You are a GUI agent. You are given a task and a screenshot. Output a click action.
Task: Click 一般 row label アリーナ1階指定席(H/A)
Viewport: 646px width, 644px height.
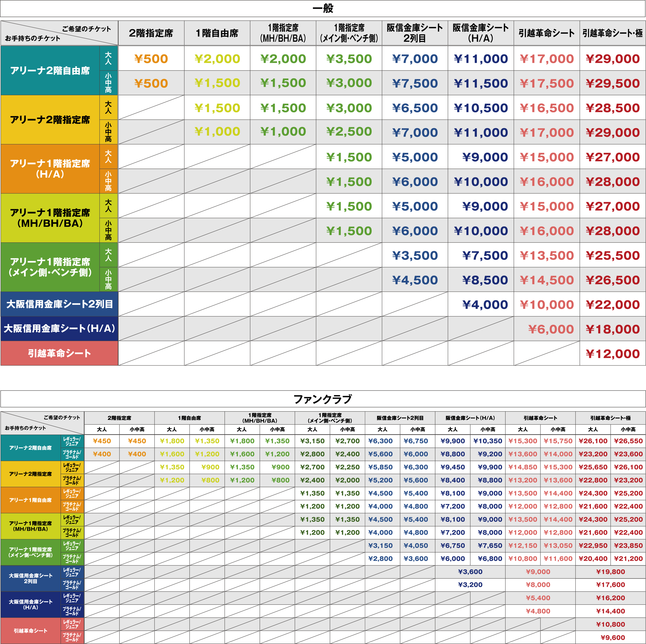50,169
